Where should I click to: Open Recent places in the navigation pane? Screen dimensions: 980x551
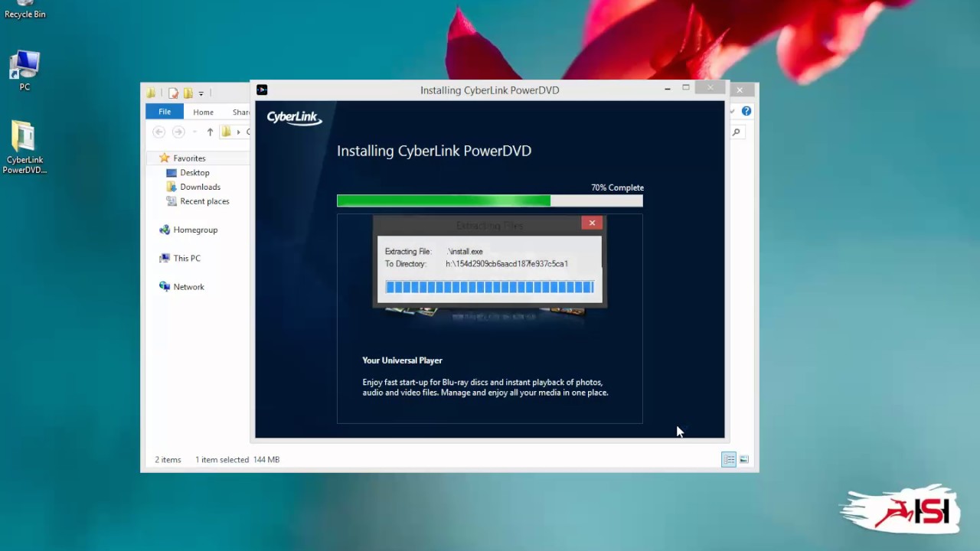[x=204, y=201]
